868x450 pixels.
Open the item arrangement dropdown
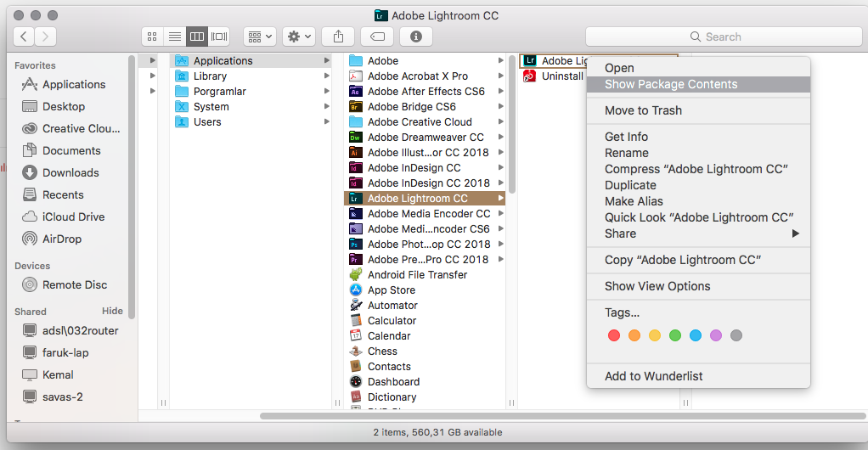tap(260, 37)
